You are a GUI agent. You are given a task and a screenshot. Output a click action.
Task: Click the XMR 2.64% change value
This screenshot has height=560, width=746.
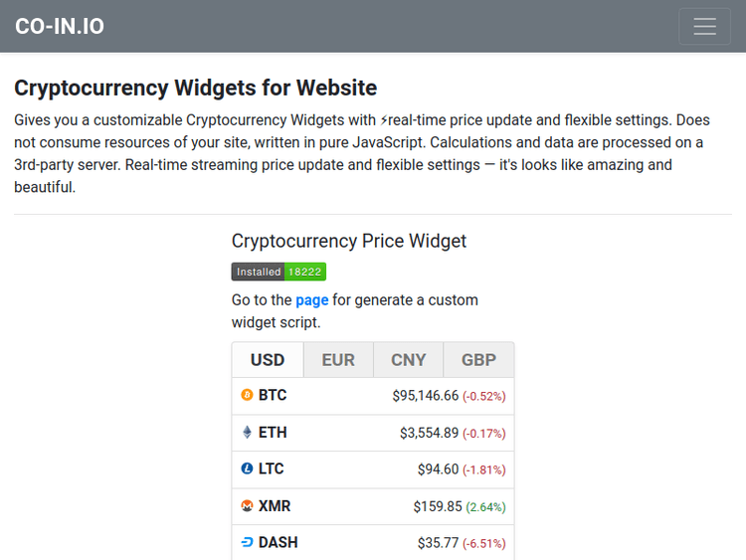[x=486, y=507]
